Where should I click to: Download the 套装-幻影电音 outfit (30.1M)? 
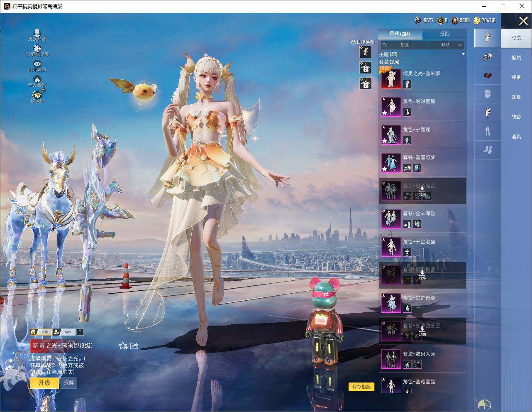point(422,191)
